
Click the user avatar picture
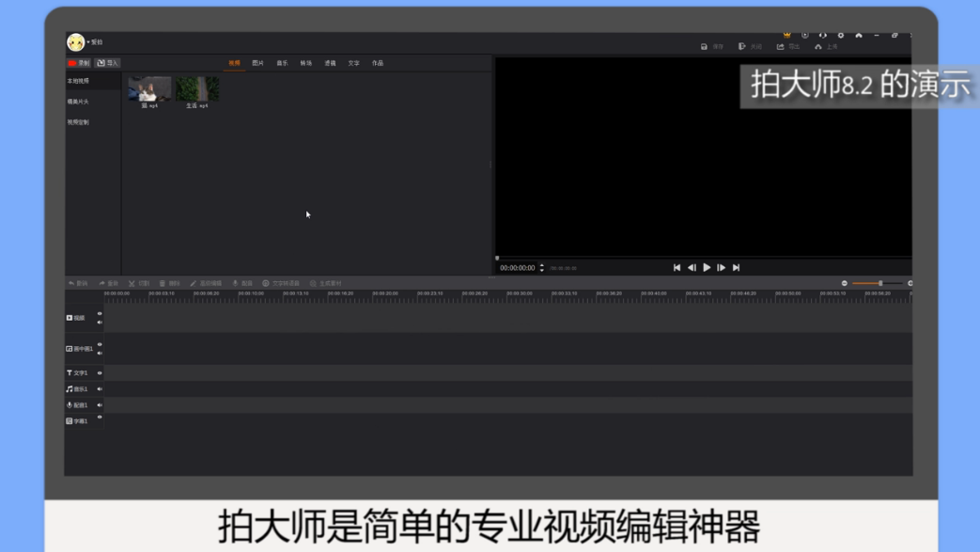(75, 42)
